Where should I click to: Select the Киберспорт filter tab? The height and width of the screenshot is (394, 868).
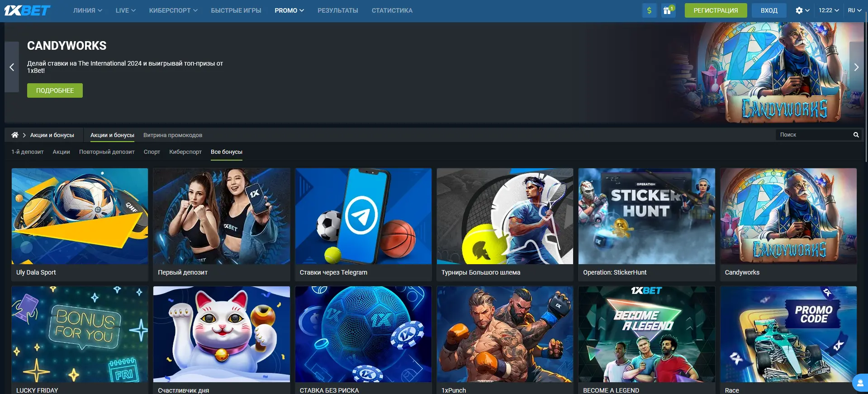pyautogui.click(x=185, y=152)
